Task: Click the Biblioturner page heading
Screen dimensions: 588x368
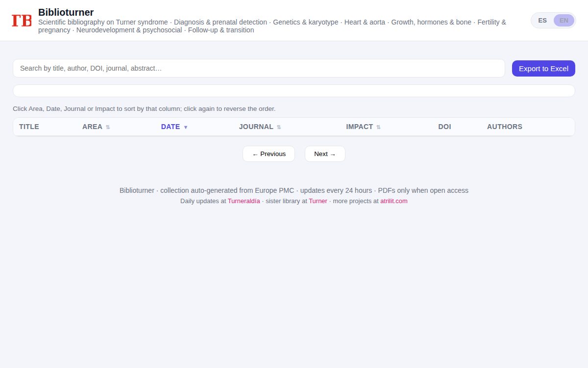Action: point(66,12)
